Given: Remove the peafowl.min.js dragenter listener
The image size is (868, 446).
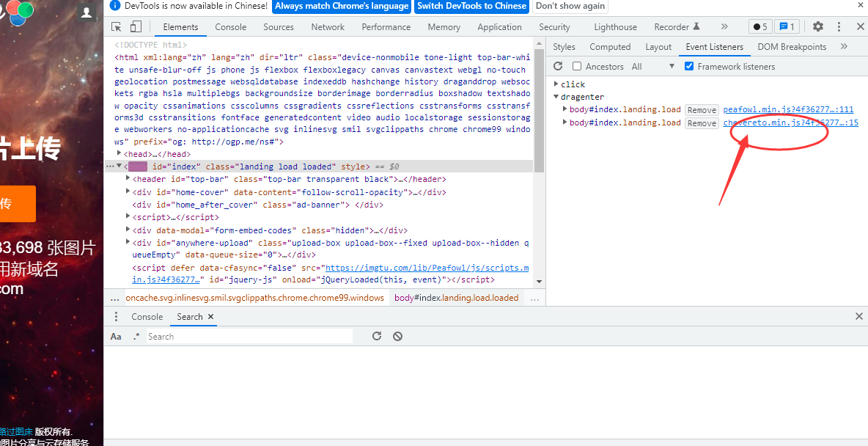Looking at the screenshot, I should pos(702,110).
